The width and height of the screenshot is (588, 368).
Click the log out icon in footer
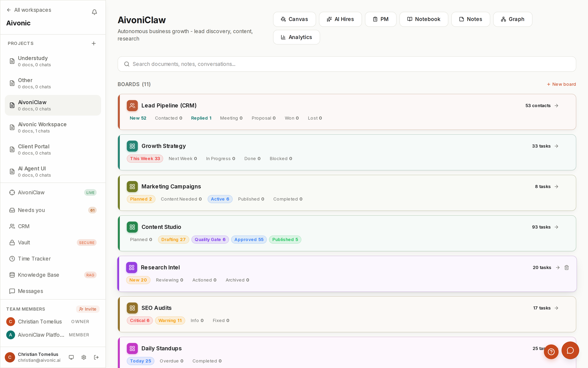coord(96,357)
